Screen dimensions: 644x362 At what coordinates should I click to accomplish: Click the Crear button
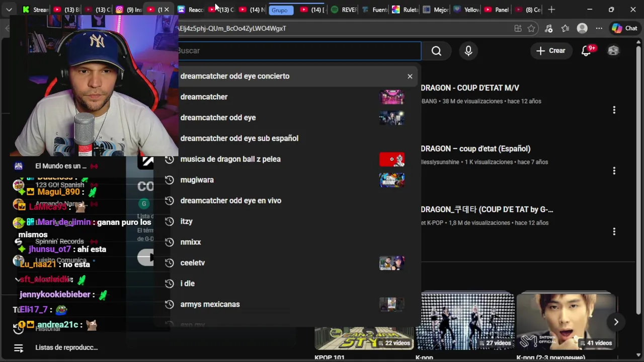coord(551,51)
